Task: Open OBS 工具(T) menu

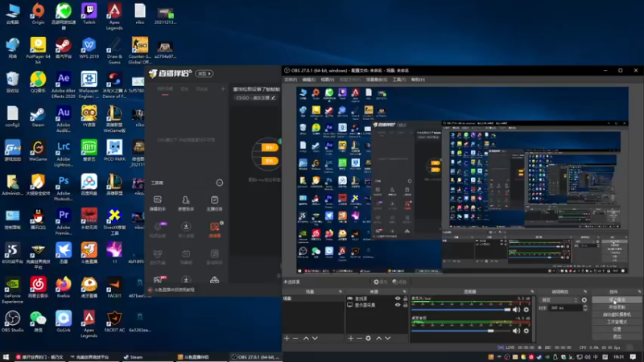Action: point(398,80)
